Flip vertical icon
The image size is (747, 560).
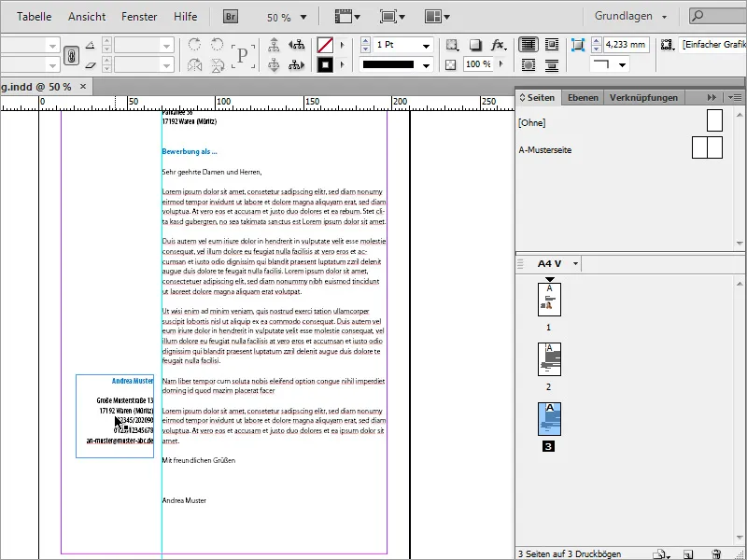[x=218, y=65]
